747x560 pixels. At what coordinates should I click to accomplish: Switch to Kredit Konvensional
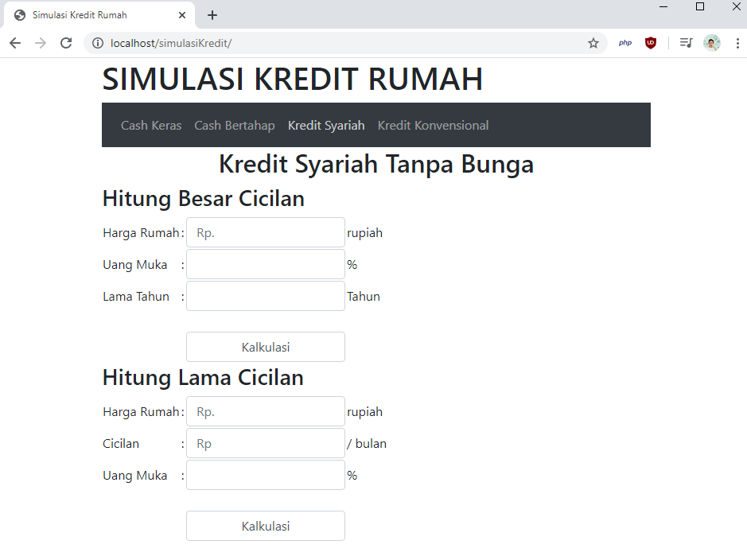coord(433,125)
